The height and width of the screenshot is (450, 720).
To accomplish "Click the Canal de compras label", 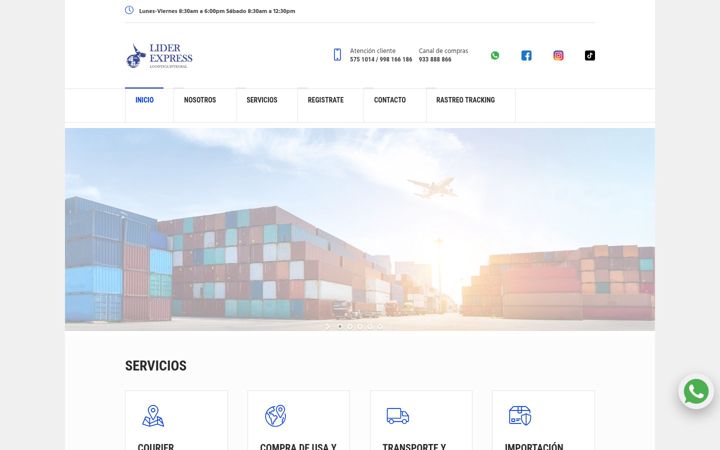I will pos(443,51).
